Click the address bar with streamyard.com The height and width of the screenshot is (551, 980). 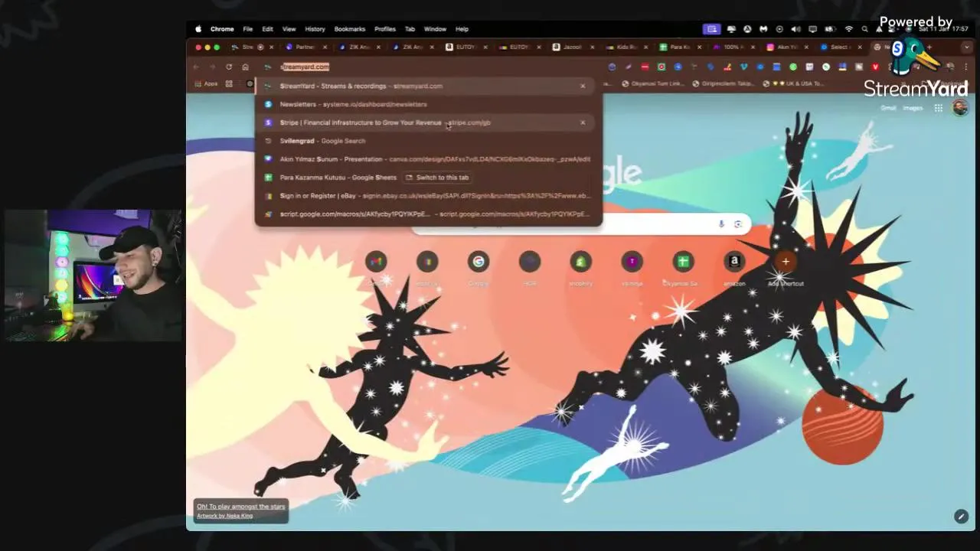tap(429, 67)
